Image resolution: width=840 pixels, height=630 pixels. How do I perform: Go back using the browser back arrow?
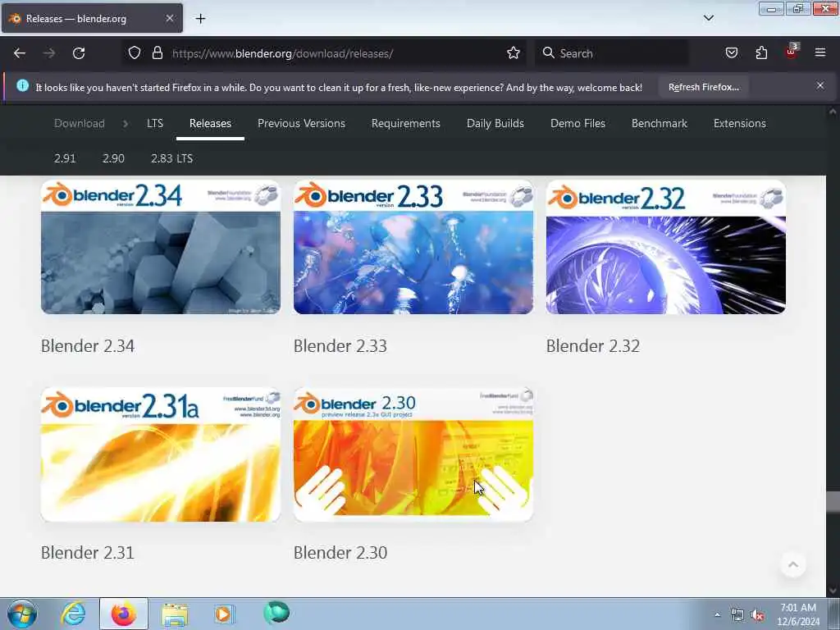20,53
